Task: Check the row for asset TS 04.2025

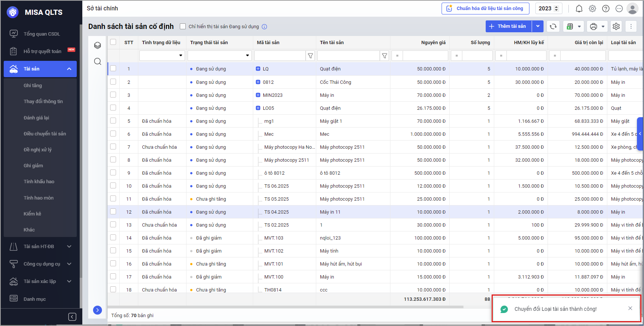Action: [x=113, y=212]
